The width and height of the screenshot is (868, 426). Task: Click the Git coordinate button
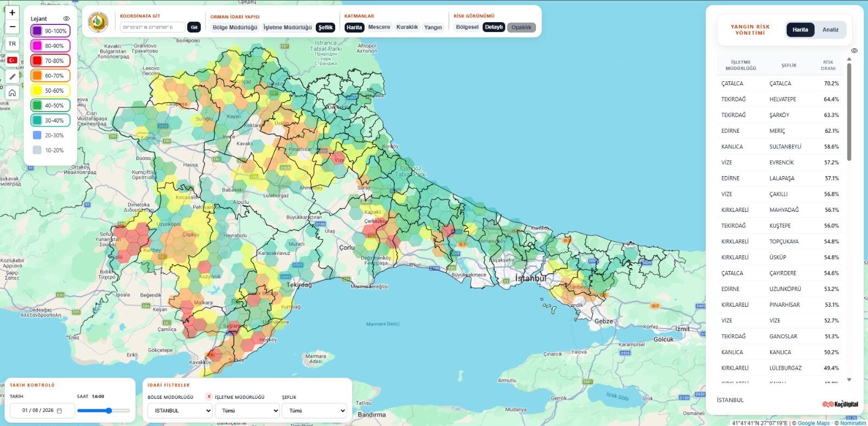click(194, 27)
